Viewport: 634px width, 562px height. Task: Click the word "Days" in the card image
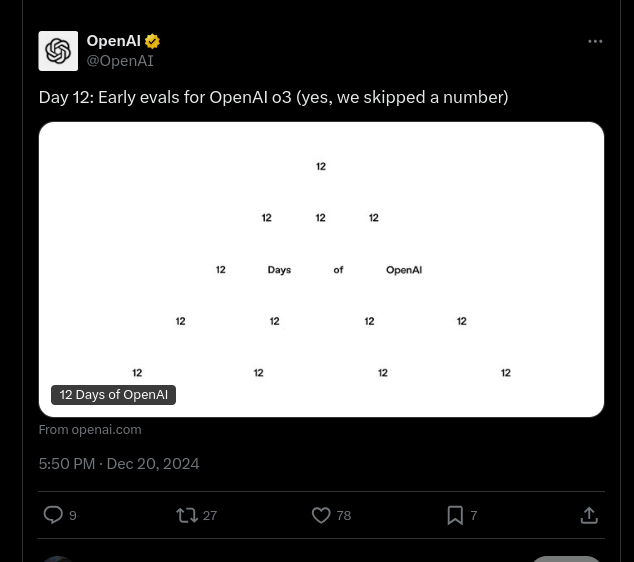[x=279, y=270]
